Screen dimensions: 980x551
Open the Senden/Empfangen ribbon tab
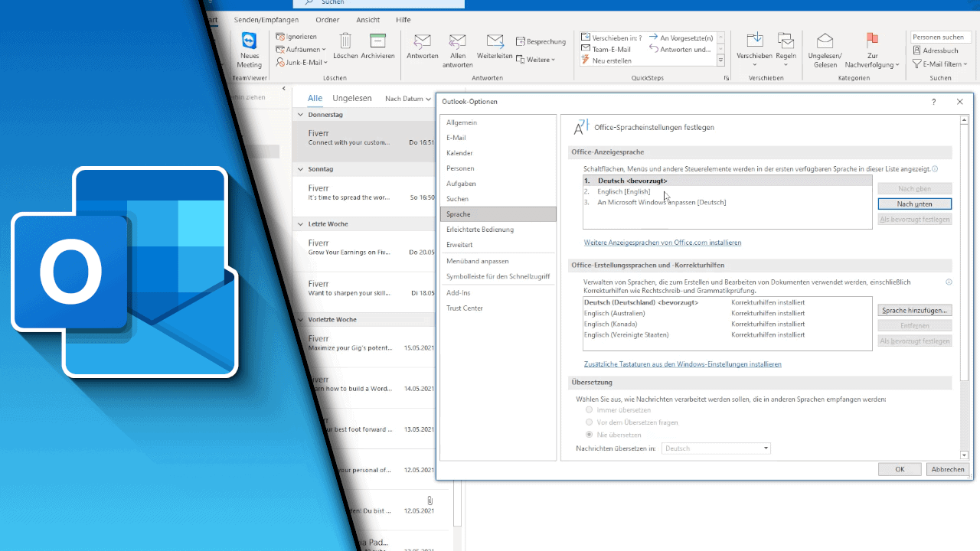click(266, 20)
